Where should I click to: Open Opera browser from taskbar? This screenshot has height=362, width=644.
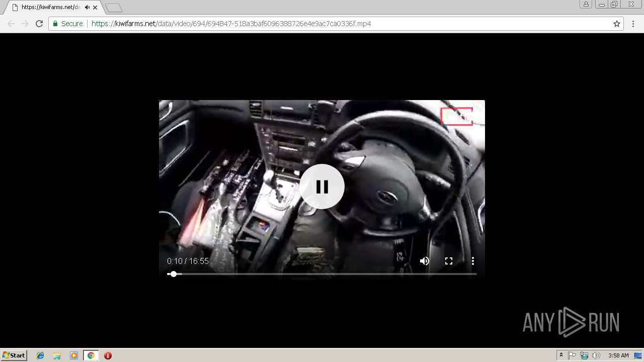click(108, 355)
